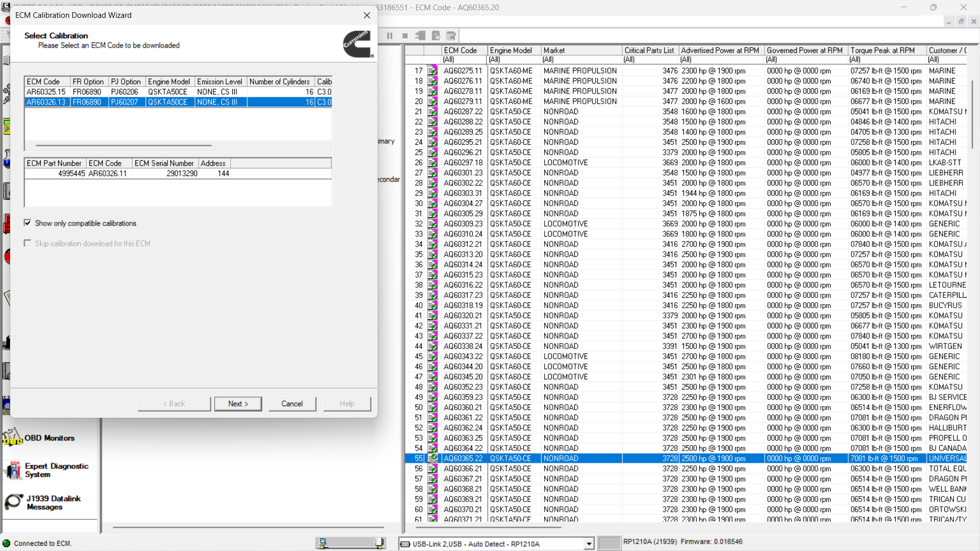
Task: Sort by Market column header
Action: tap(581, 51)
